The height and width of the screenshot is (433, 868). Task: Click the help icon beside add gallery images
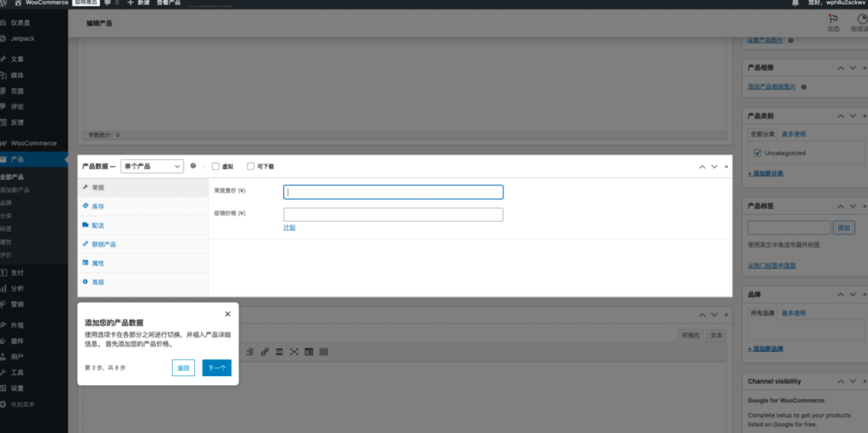point(803,87)
